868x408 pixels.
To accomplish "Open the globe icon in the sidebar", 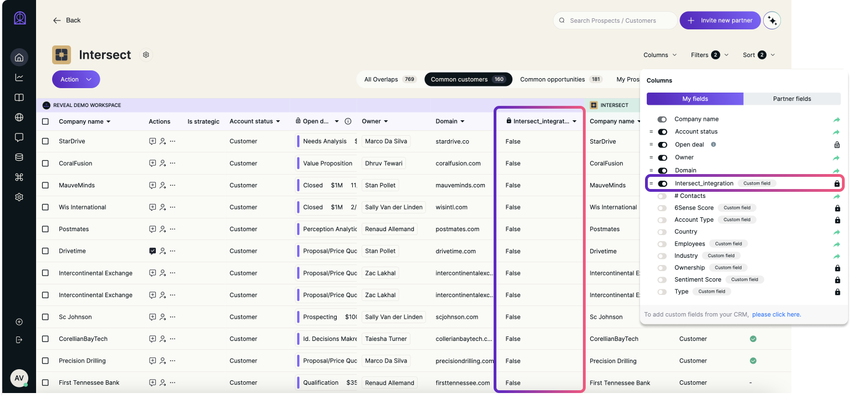I will coord(19,117).
